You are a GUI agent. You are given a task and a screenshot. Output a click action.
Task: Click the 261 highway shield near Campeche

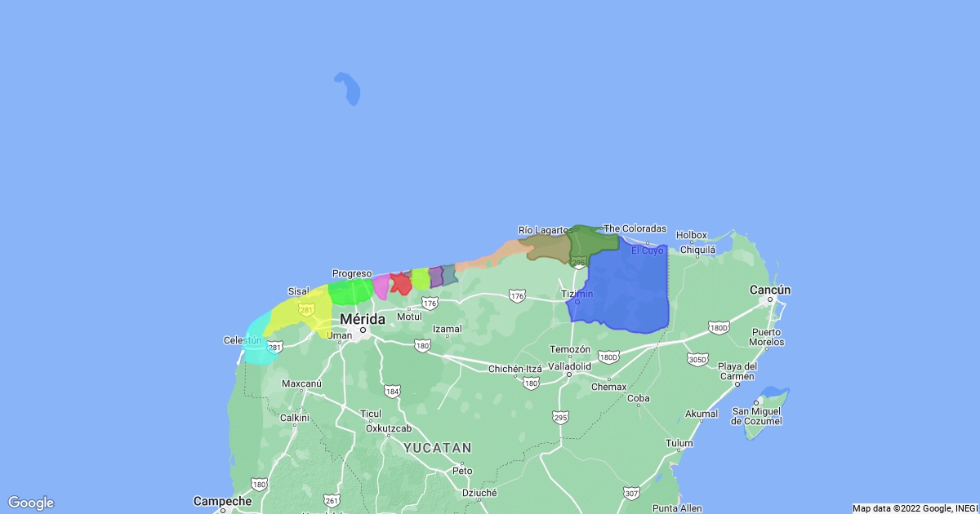331,500
